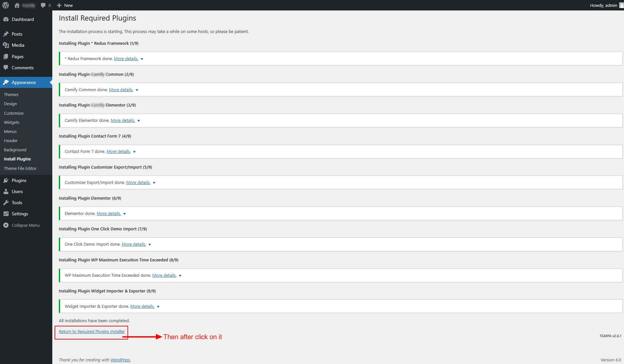Click the Plugins plug icon

6,180
